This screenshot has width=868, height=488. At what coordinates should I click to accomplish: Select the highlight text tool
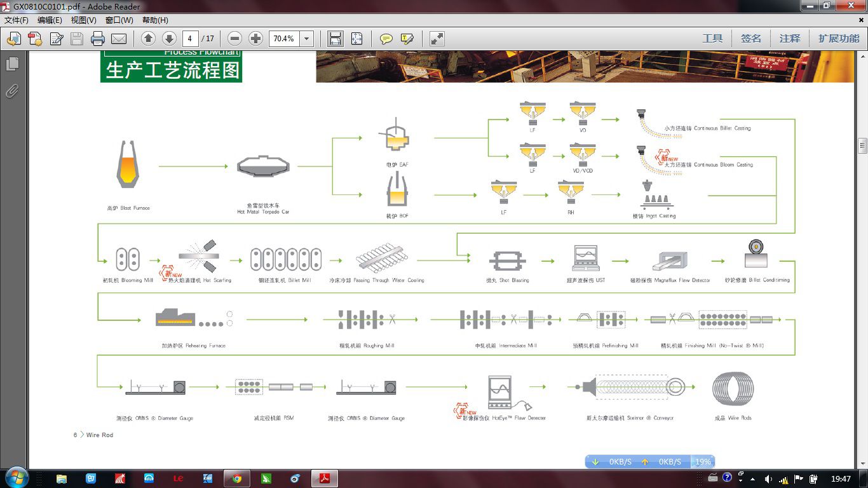(407, 39)
